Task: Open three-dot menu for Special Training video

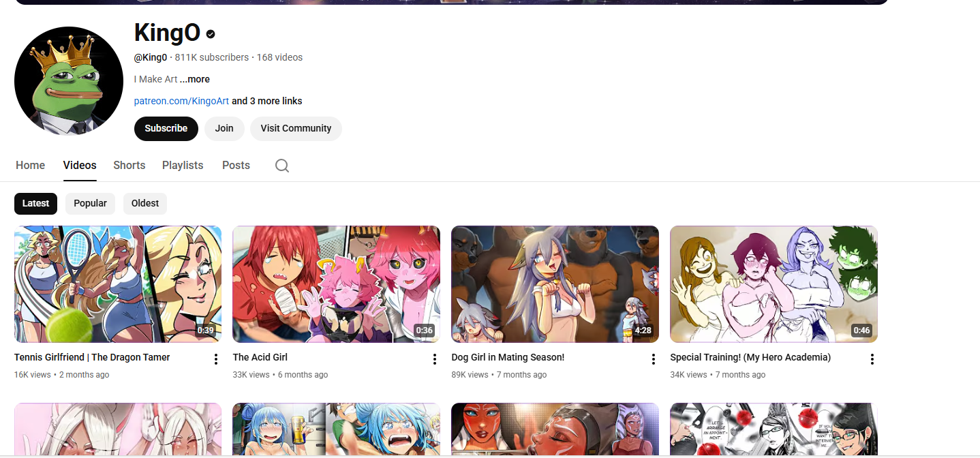Action: click(x=872, y=359)
